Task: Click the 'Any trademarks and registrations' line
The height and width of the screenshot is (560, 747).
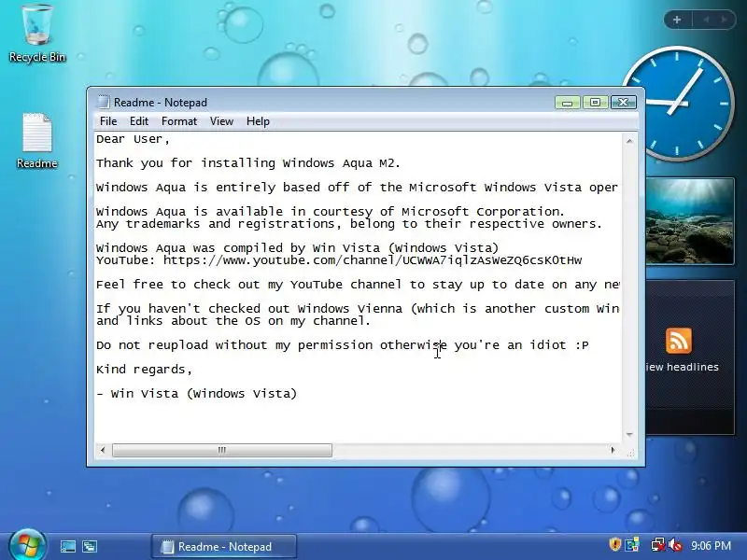Action: click(x=349, y=224)
